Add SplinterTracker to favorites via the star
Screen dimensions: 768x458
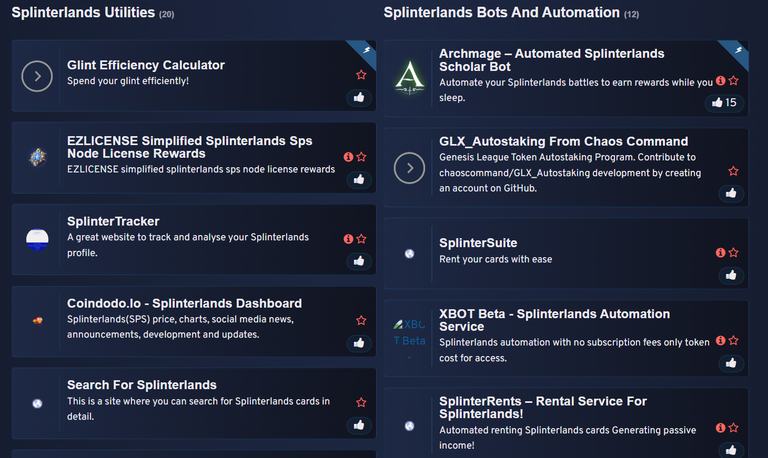(x=361, y=239)
